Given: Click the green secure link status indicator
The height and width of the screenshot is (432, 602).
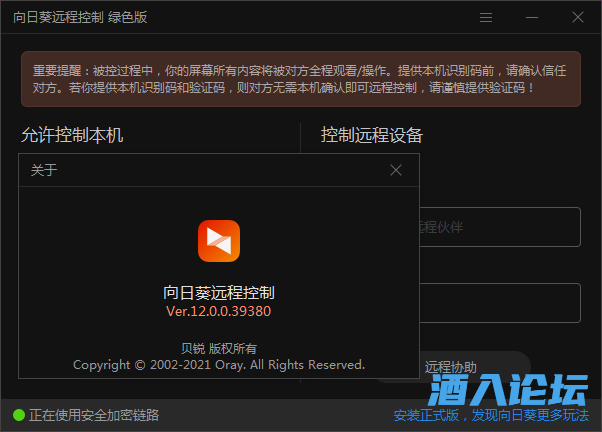Looking at the screenshot, I should point(19,415).
